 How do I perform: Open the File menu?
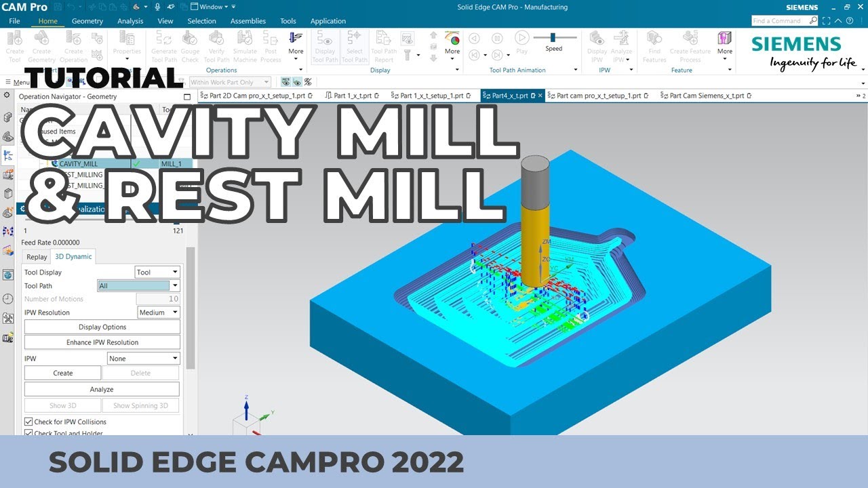coord(14,21)
